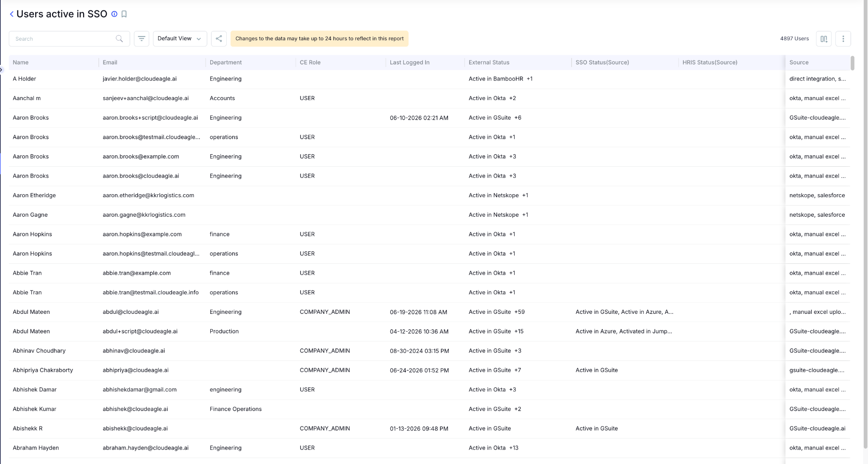
Task: Sort by the Email column header
Action: [110, 62]
